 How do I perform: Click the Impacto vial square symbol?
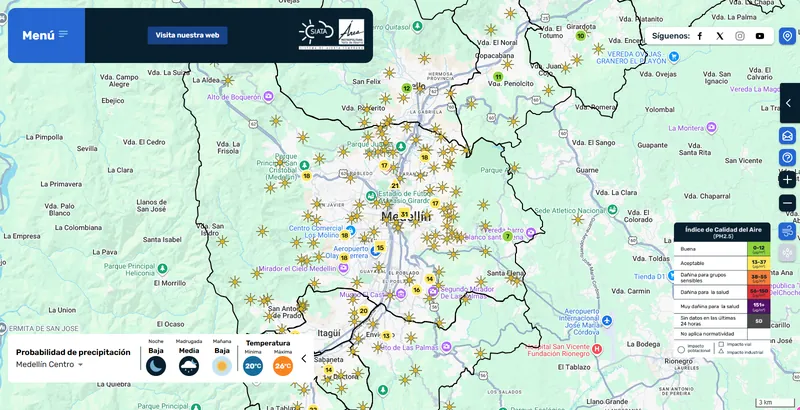pyautogui.click(x=721, y=344)
